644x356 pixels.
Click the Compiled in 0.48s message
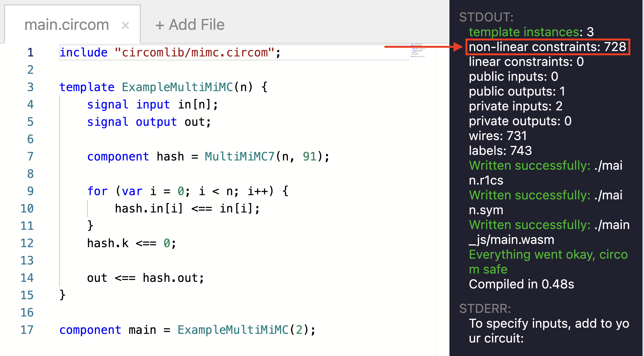tap(521, 284)
